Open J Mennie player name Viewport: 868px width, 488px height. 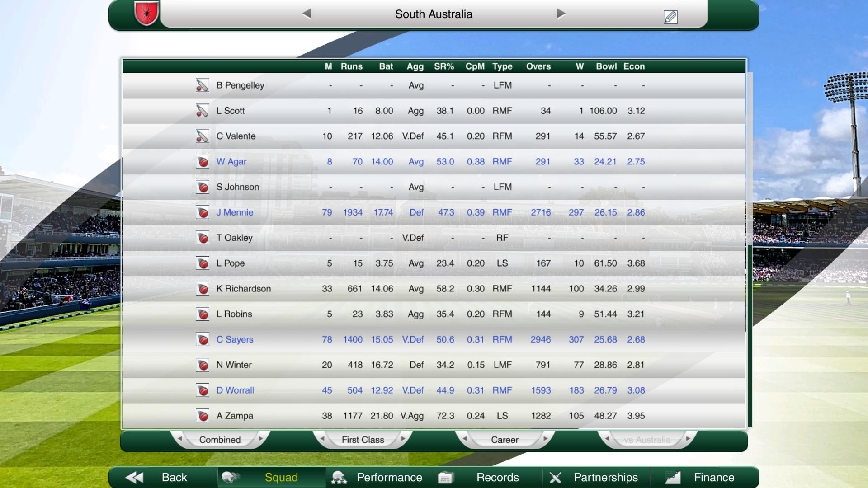pyautogui.click(x=235, y=212)
